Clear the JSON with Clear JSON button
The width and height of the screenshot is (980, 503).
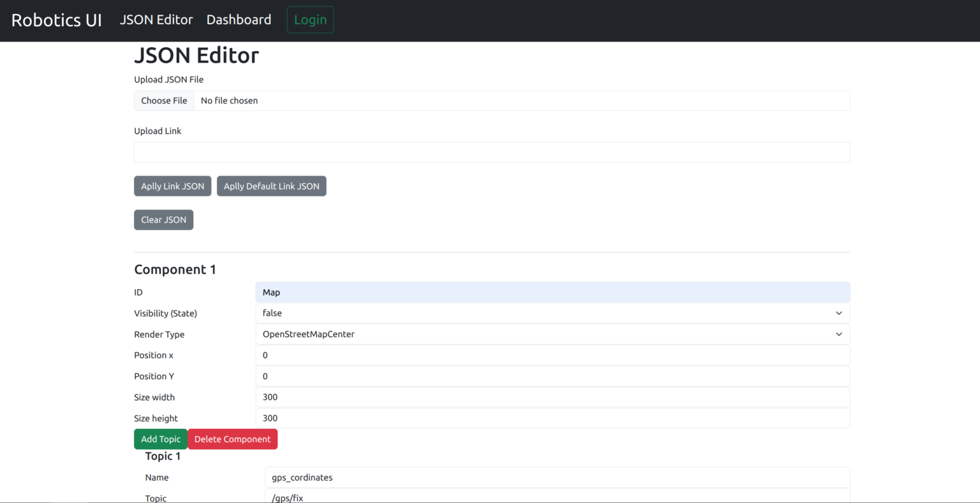pyautogui.click(x=163, y=219)
